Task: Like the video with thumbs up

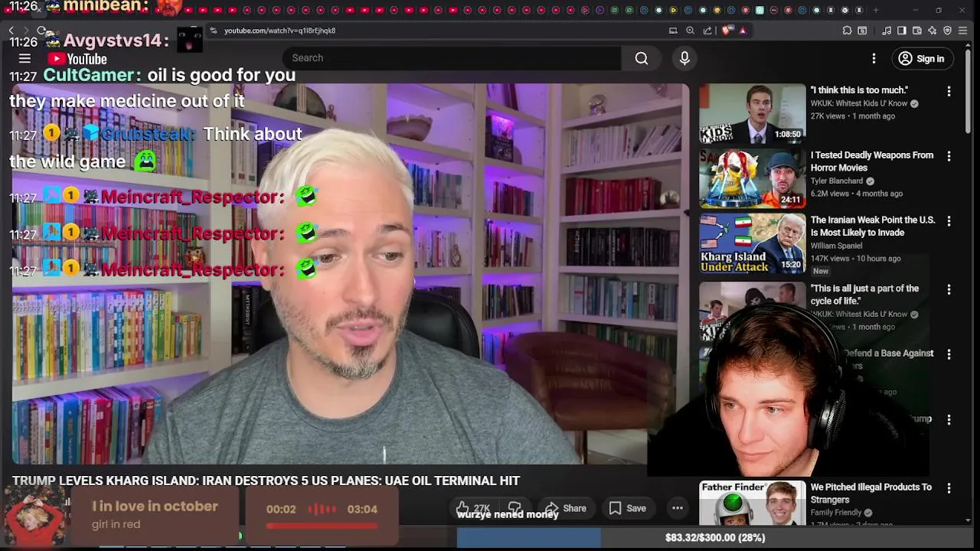Action: (472, 508)
